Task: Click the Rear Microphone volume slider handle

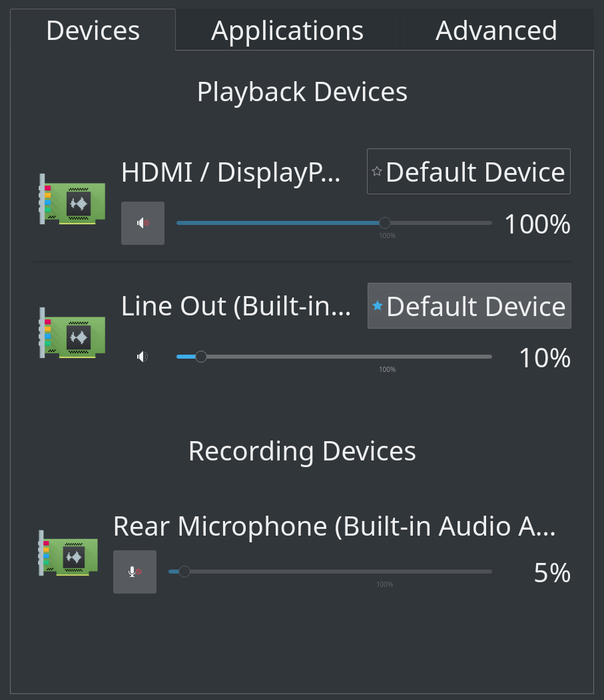Action: tap(184, 572)
